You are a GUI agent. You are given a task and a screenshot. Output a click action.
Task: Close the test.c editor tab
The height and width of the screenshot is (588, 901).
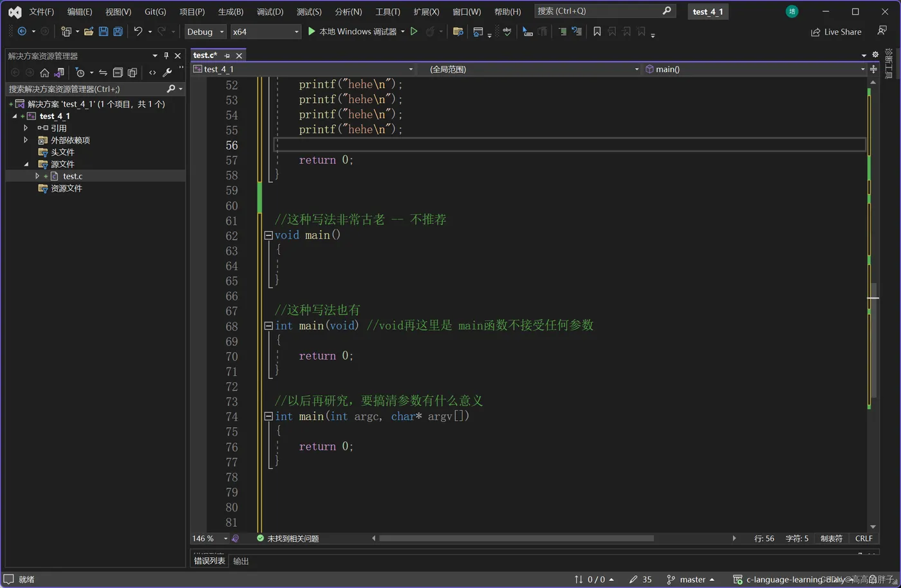pyautogui.click(x=239, y=56)
